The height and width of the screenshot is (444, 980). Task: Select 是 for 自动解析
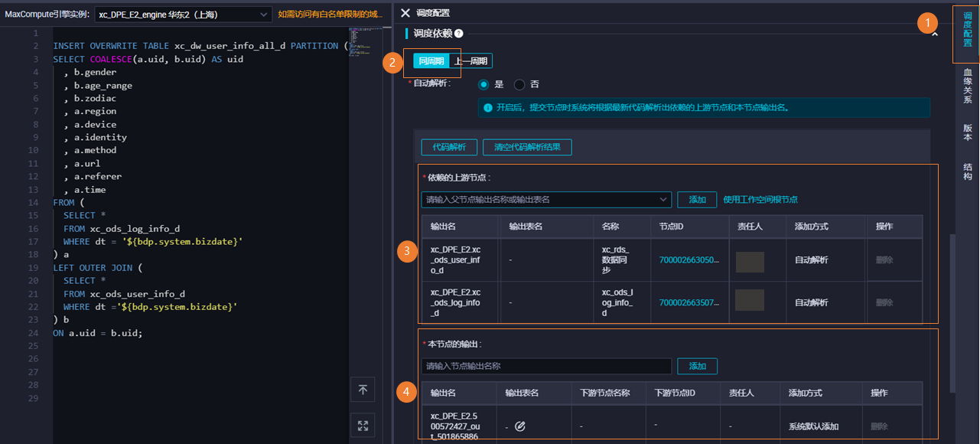click(x=483, y=84)
